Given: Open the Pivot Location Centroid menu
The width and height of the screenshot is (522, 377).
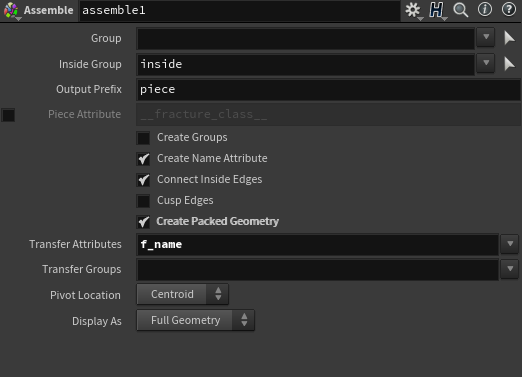Looking at the screenshot, I should tap(183, 294).
